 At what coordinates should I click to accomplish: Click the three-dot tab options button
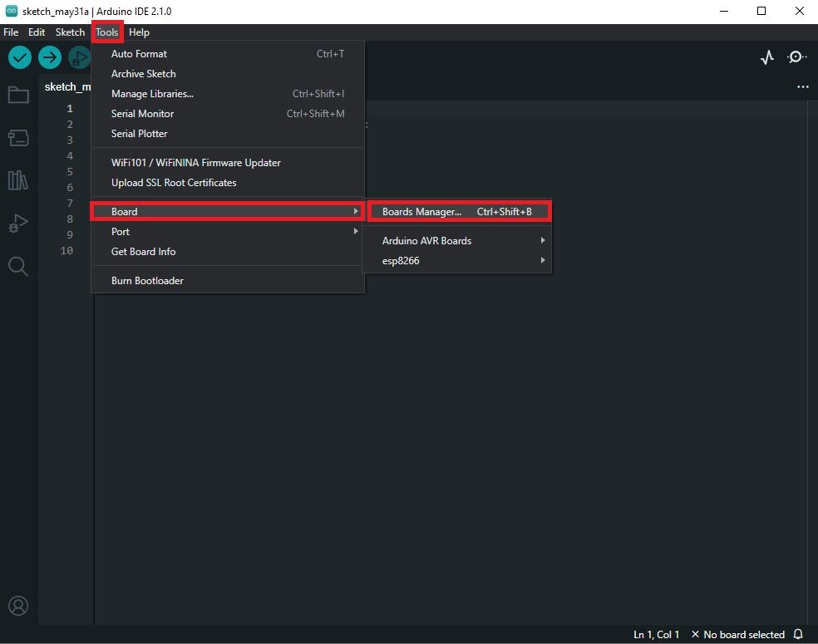[x=802, y=86]
